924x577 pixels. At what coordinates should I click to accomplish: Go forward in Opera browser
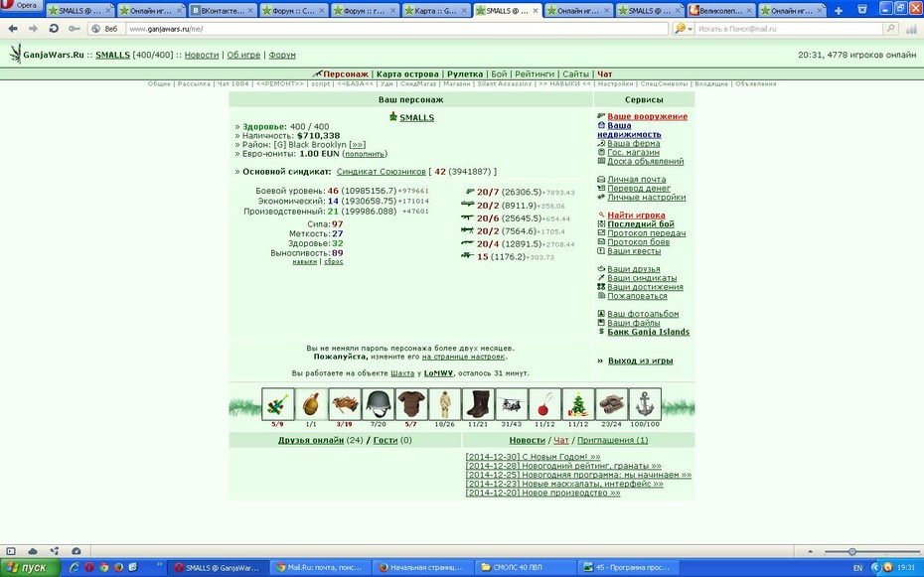[x=33, y=28]
